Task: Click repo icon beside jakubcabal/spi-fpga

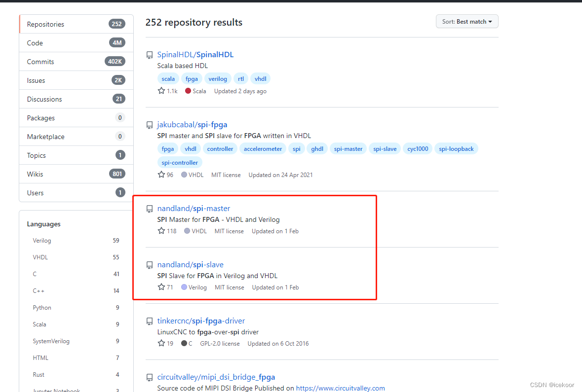Action: pyautogui.click(x=150, y=125)
